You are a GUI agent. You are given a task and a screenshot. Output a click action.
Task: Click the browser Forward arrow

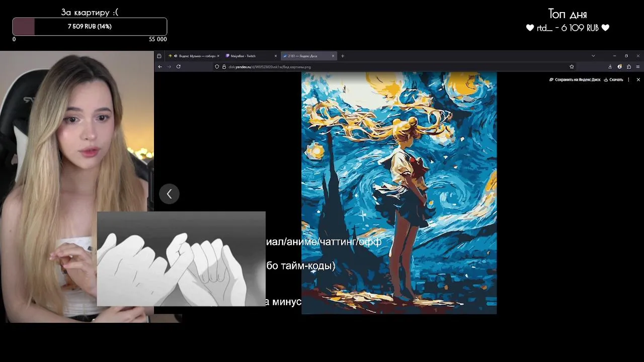[x=169, y=66]
